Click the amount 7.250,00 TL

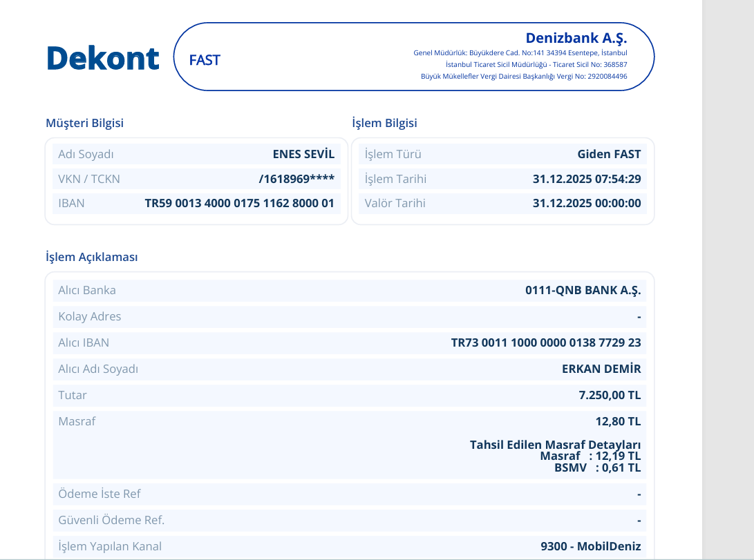610,395
